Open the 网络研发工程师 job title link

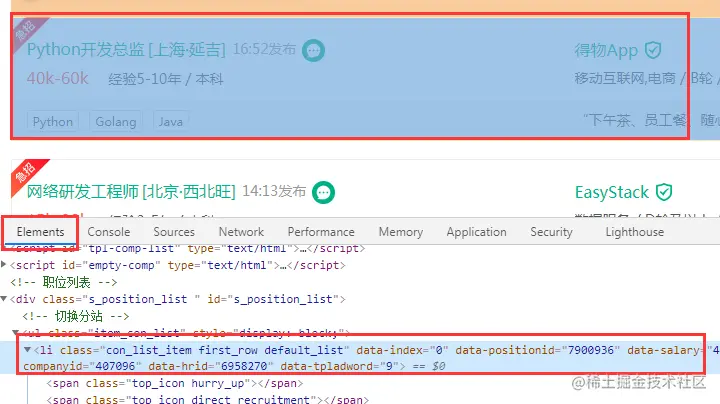[x=131, y=191]
